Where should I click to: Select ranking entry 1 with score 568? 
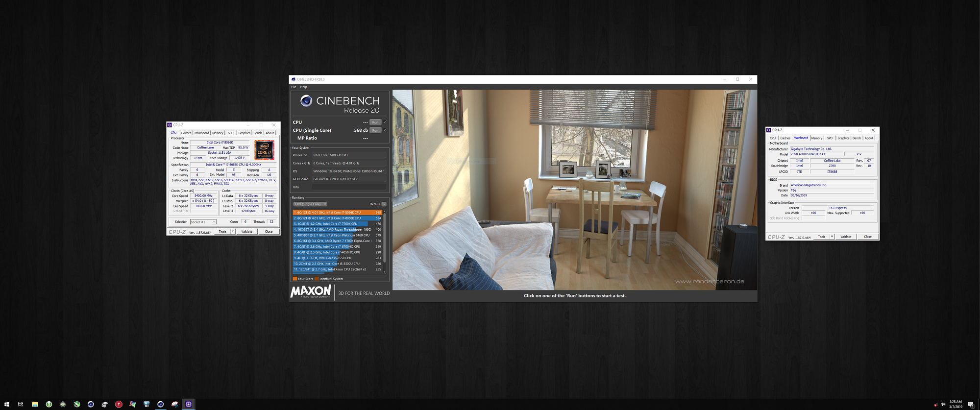[x=337, y=213]
